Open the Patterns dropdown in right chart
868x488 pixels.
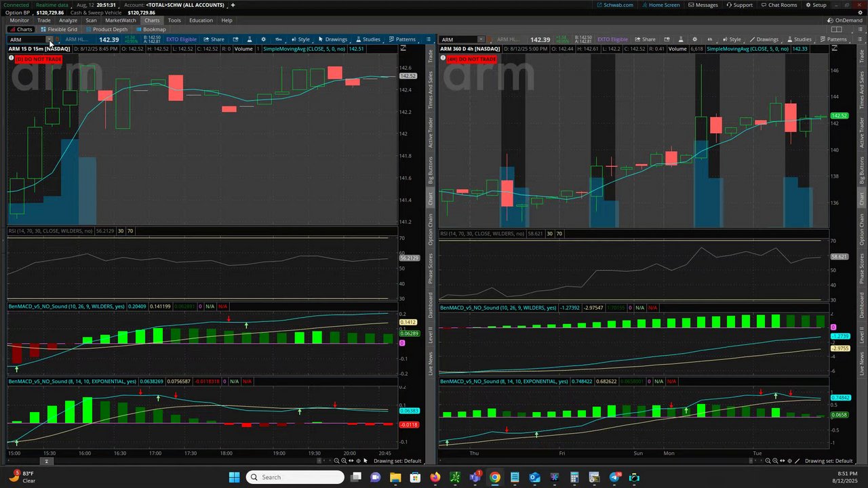[833, 39]
